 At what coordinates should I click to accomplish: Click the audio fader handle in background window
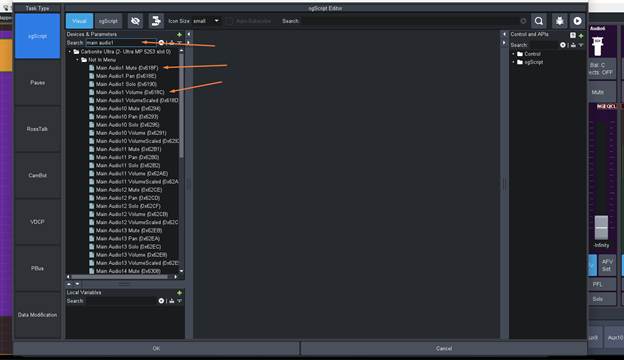(x=601, y=227)
